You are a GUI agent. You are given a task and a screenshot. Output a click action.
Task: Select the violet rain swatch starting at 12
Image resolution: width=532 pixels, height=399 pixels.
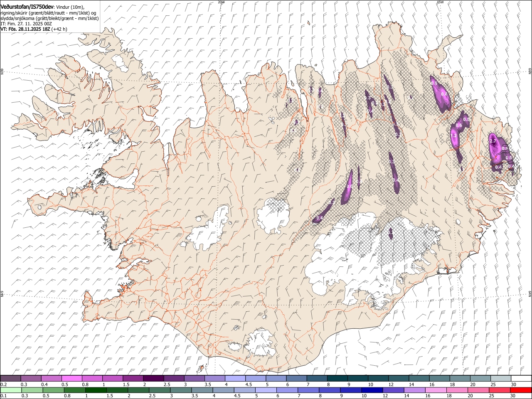pos(393,390)
